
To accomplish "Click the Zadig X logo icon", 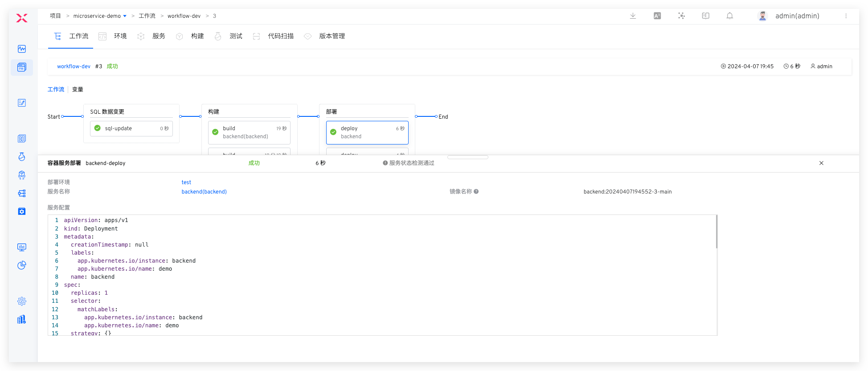I will 22,18.
